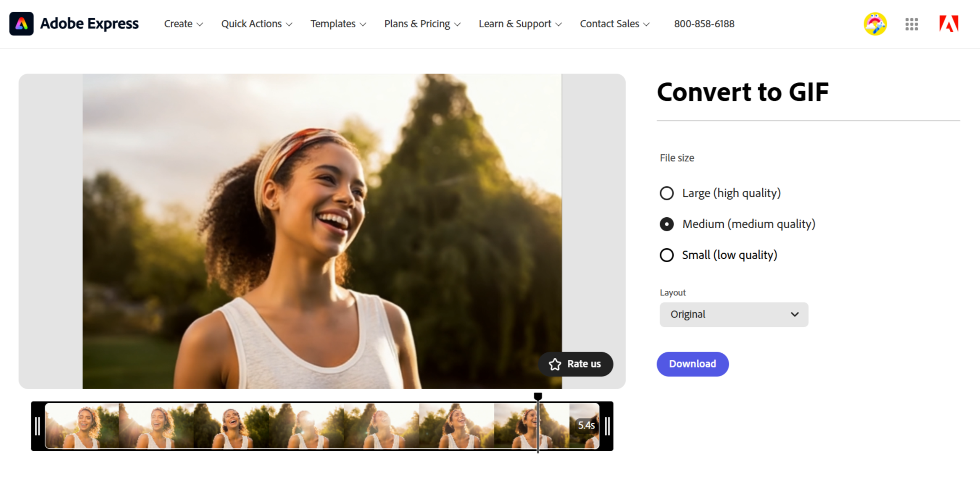Click the right trim handle on the timeline
Viewport: 980px width, 481px height.
coord(607,425)
